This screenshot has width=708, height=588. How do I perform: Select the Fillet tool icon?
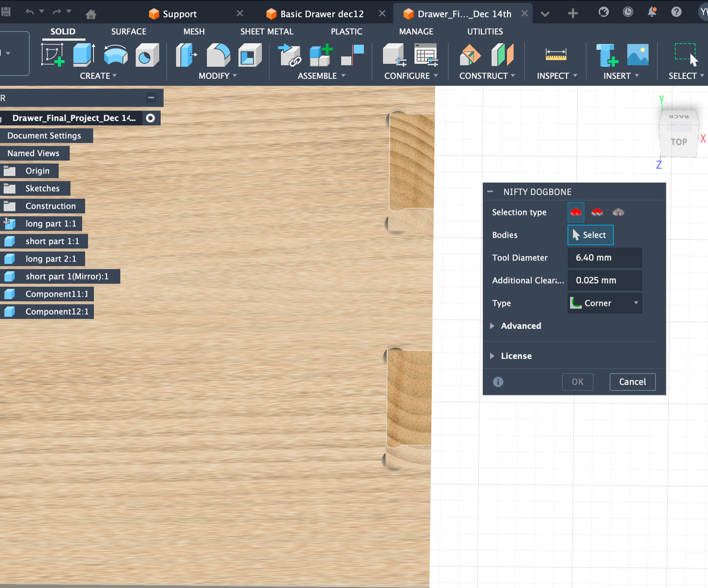pyautogui.click(x=218, y=55)
